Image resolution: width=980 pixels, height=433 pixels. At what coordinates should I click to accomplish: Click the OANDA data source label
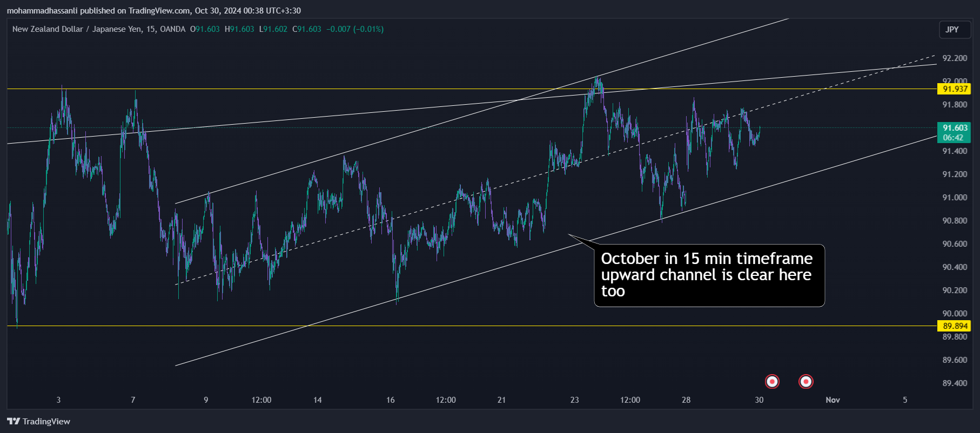pos(172,29)
